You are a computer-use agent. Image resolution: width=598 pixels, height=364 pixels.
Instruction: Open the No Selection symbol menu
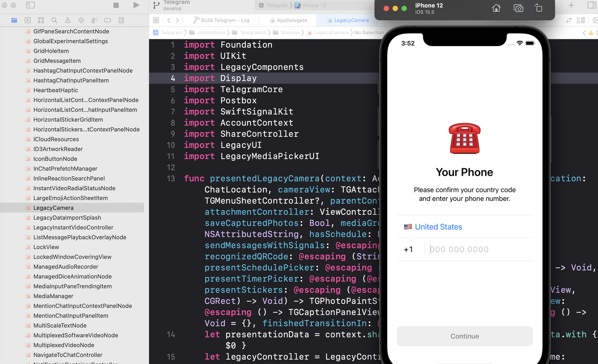click(x=369, y=32)
